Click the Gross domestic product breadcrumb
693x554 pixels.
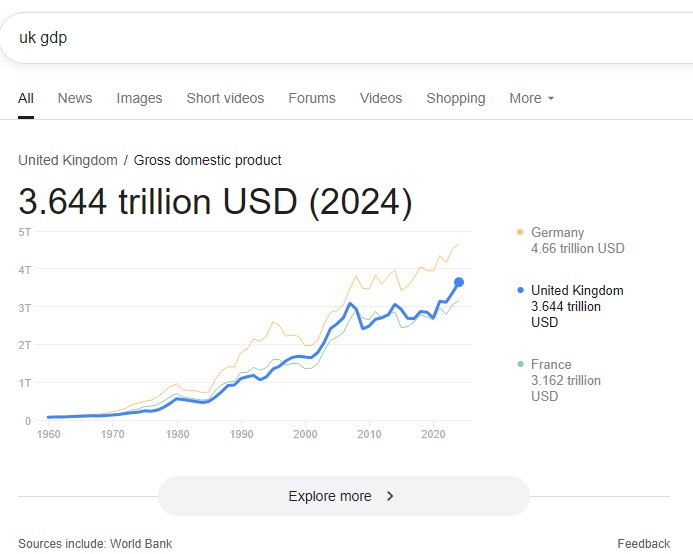208,160
